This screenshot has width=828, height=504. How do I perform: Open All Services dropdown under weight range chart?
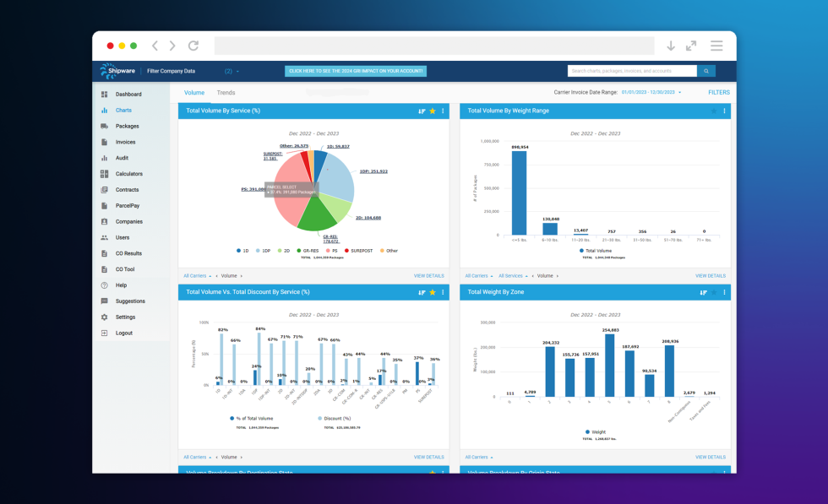pyautogui.click(x=513, y=276)
